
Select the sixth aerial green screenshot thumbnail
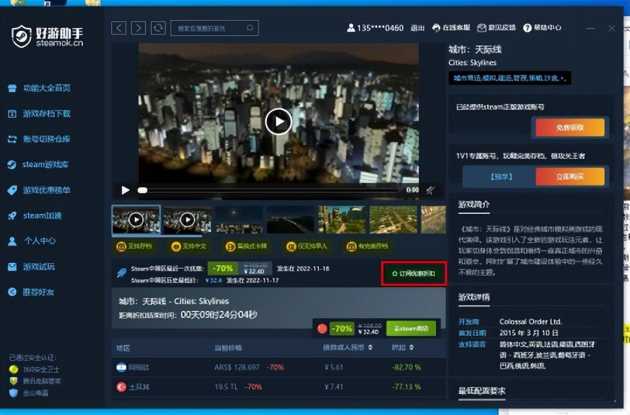pos(393,220)
